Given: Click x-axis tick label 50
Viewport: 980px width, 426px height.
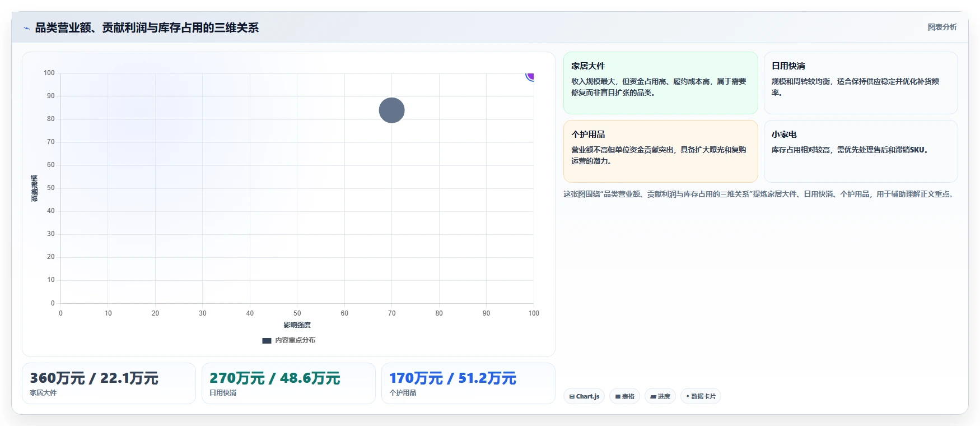Looking at the screenshot, I should point(297,313).
